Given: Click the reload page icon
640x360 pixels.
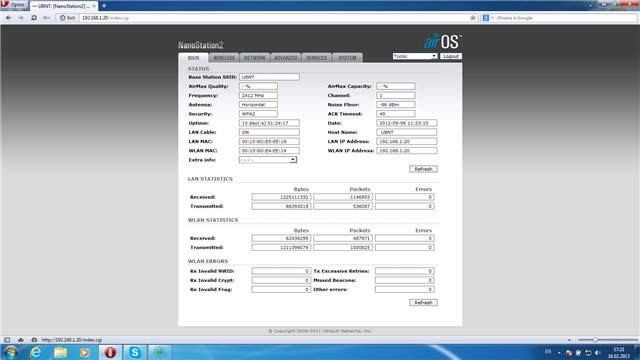Looking at the screenshot, I should click(34, 18).
